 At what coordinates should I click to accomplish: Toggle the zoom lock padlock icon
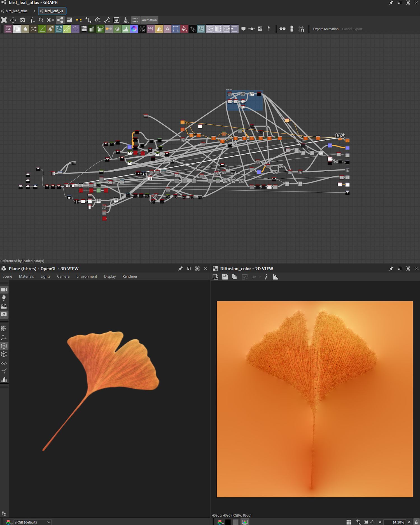pos(416,522)
